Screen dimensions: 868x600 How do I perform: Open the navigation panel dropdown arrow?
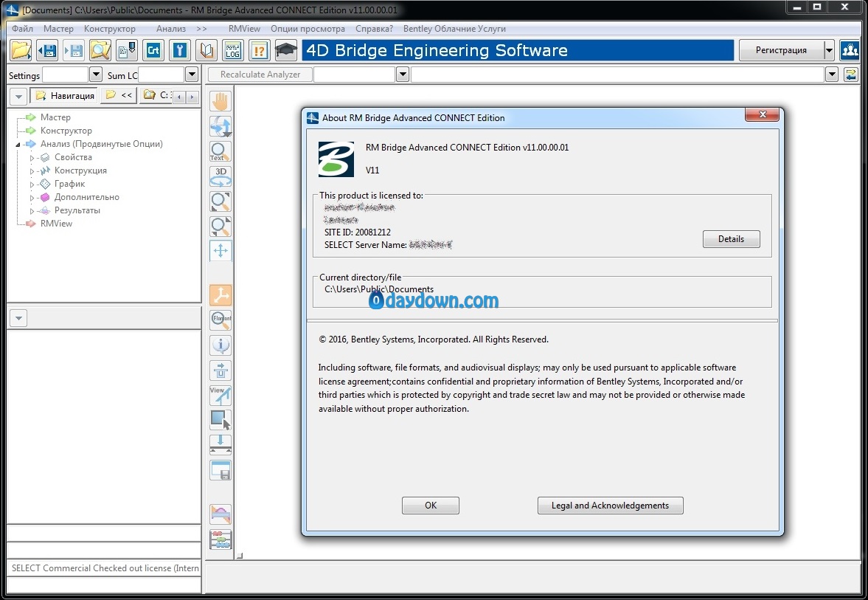tap(18, 97)
